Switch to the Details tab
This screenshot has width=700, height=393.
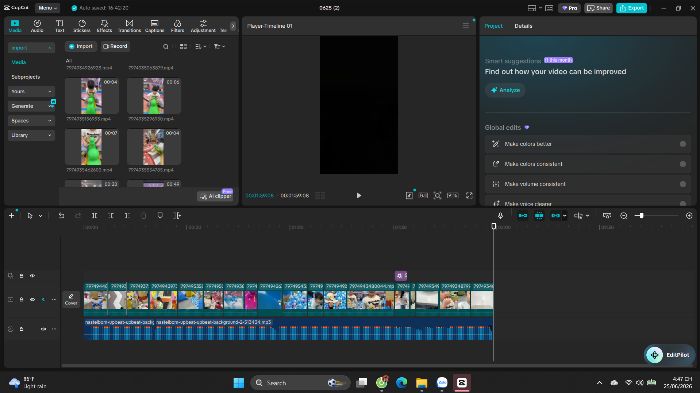point(523,26)
